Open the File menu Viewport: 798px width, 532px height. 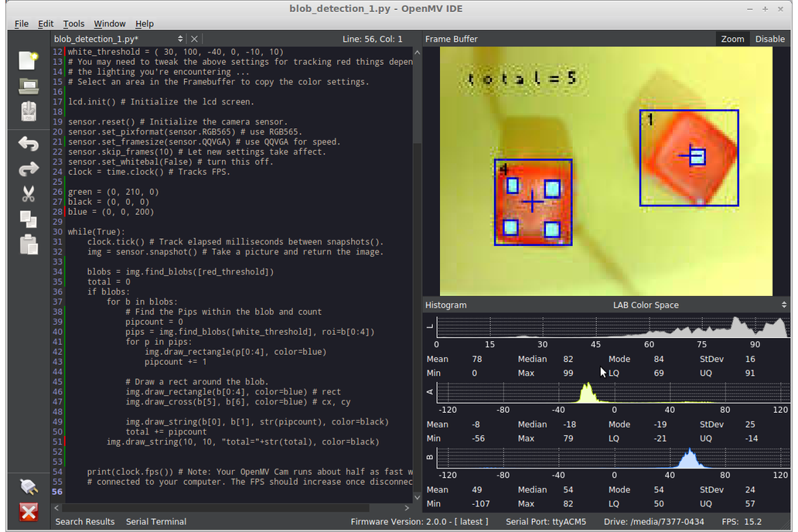click(22, 24)
